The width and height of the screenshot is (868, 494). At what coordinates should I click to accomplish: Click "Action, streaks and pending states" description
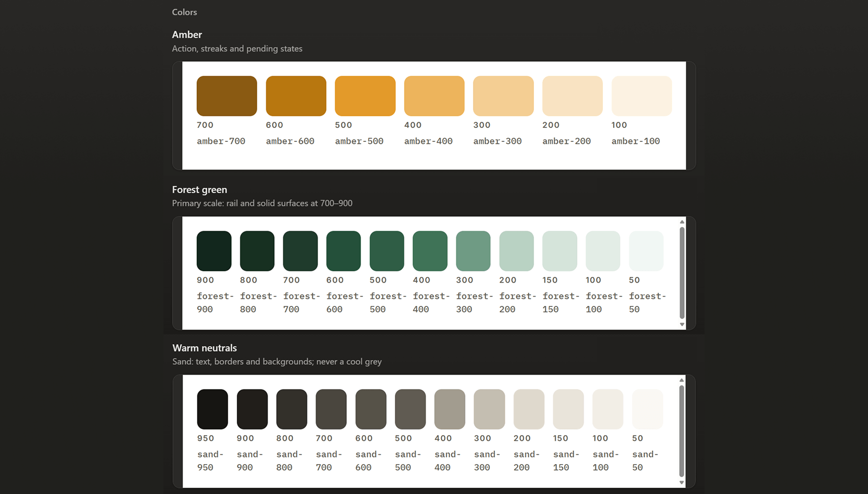point(237,49)
